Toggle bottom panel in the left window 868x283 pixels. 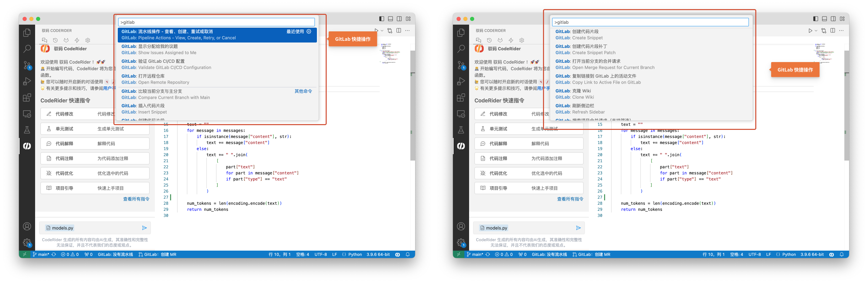click(390, 19)
